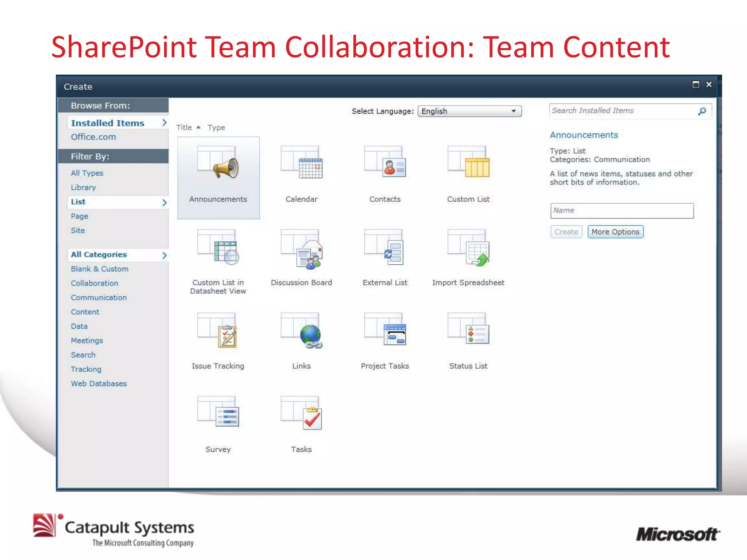Filter by Tracking category
The image size is (747, 560).
coord(86,369)
